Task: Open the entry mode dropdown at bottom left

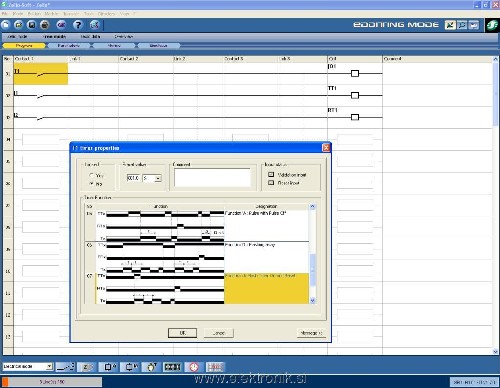Action: point(49,367)
